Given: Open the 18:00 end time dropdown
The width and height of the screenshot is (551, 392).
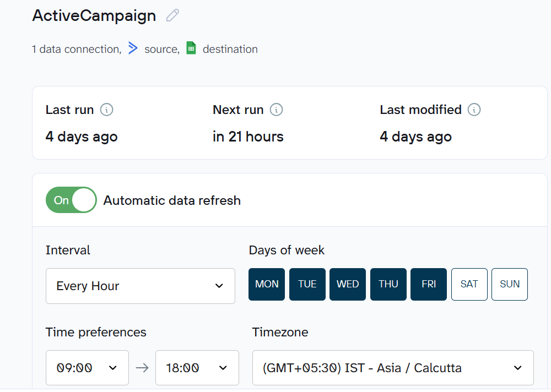Looking at the screenshot, I should 197,368.
